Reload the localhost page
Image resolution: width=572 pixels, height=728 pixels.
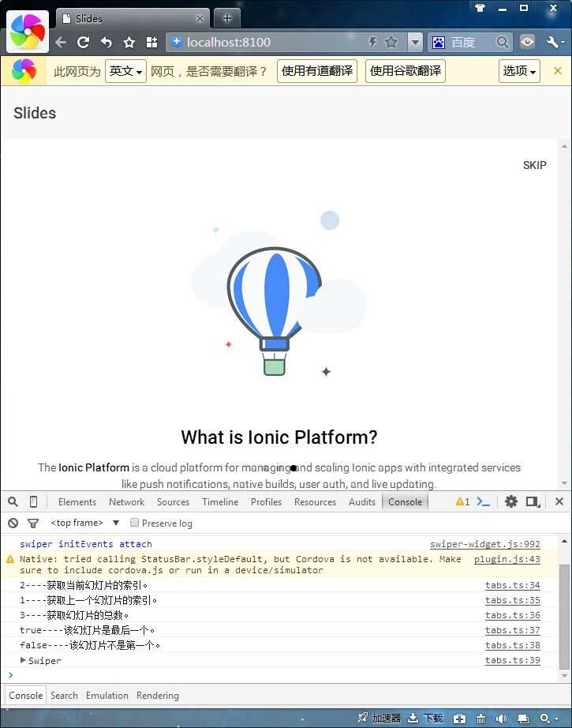[x=84, y=43]
